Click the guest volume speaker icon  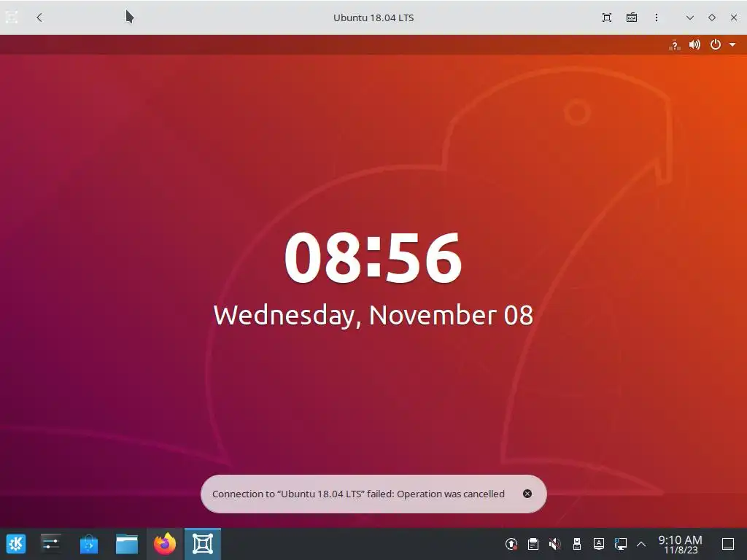(x=694, y=44)
